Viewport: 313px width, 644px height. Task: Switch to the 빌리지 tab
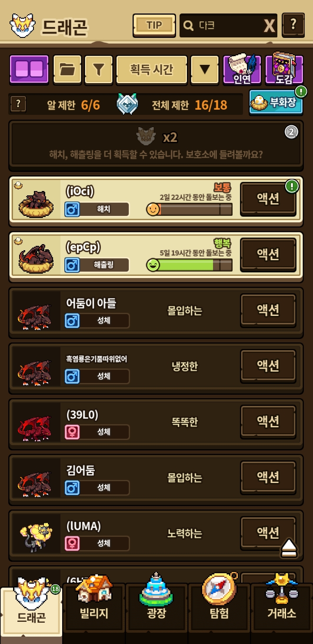pos(94,606)
